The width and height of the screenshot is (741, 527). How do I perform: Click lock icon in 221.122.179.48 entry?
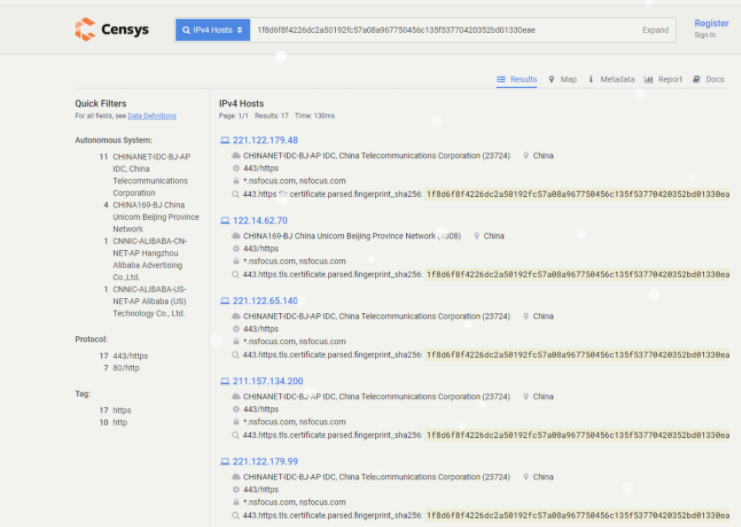pos(236,181)
